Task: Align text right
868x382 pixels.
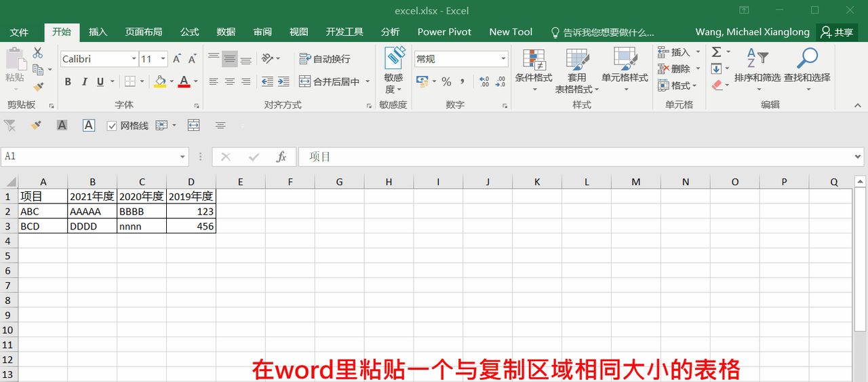Action: 246,81
